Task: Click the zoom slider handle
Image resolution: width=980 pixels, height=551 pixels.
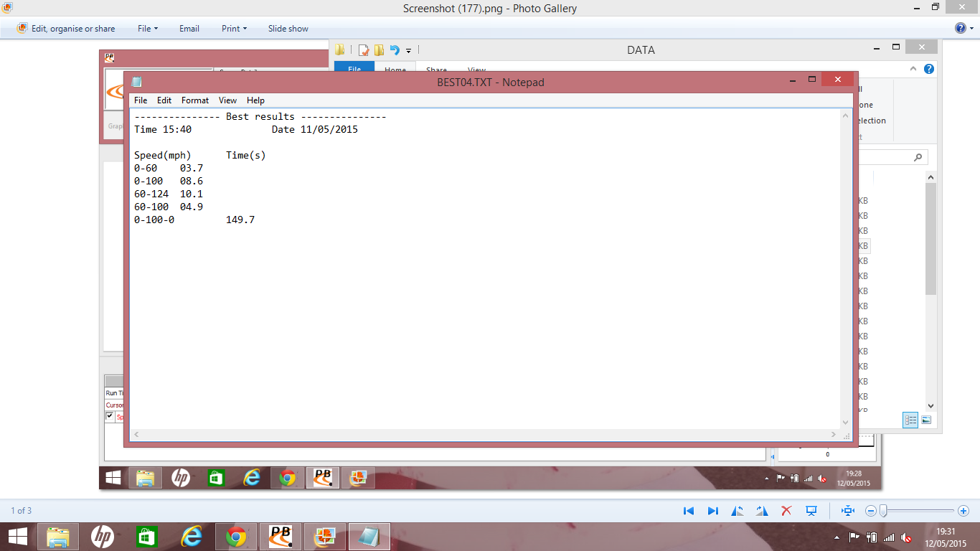Action: (883, 511)
